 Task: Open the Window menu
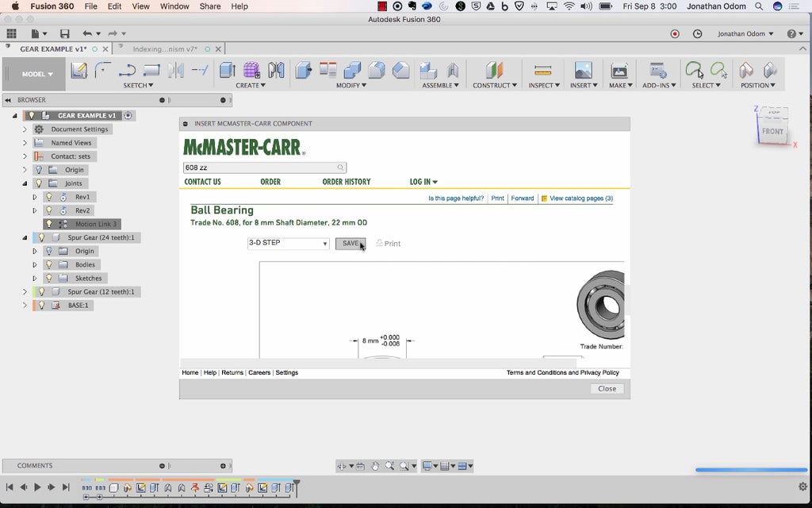coord(174,6)
